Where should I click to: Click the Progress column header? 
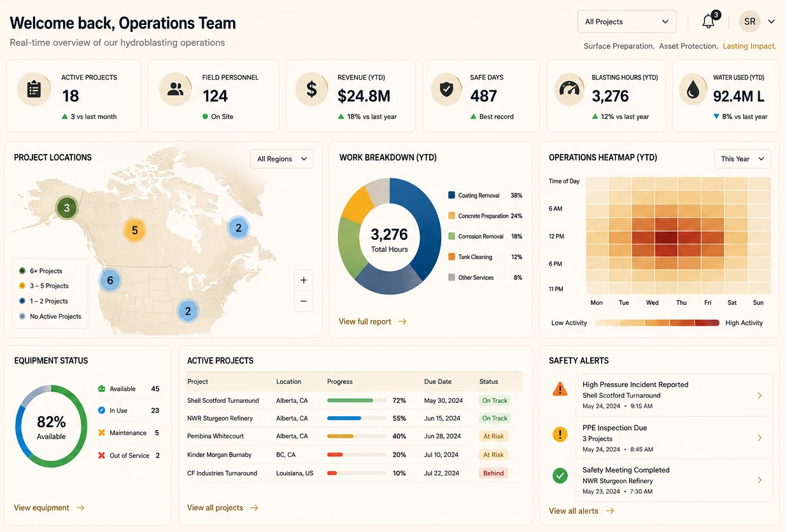[x=340, y=382]
